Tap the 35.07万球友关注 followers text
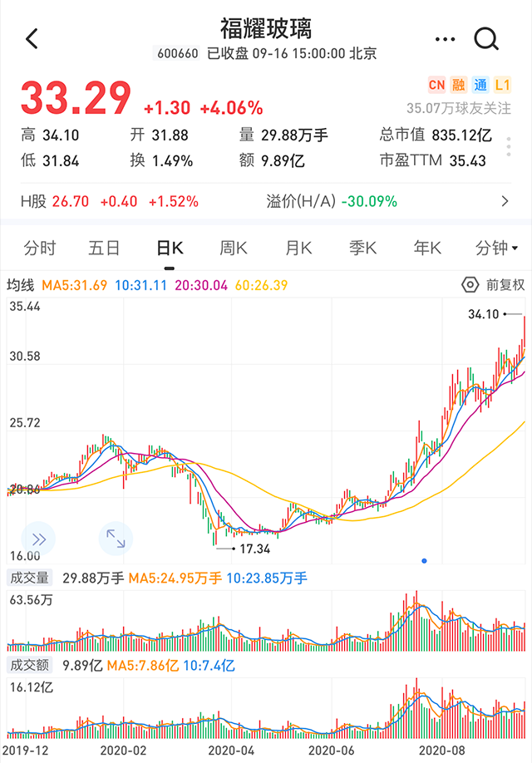This screenshot has width=532, height=763. pos(459,109)
